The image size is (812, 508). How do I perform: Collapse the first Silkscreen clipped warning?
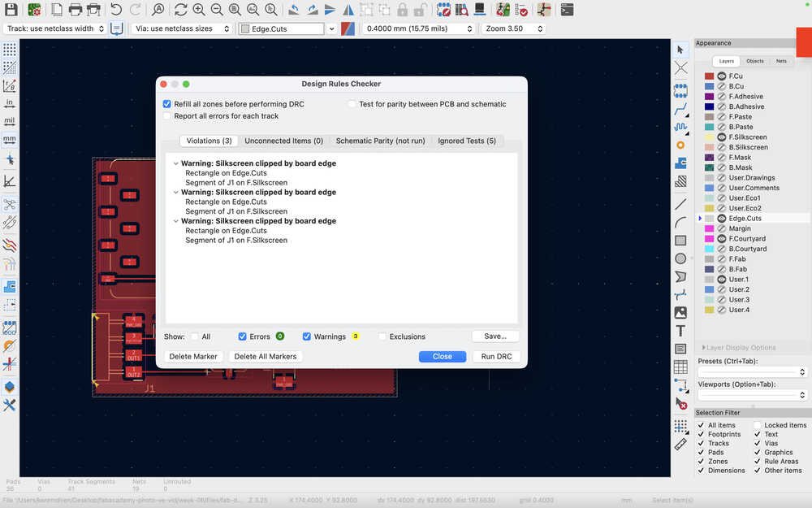tap(176, 163)
